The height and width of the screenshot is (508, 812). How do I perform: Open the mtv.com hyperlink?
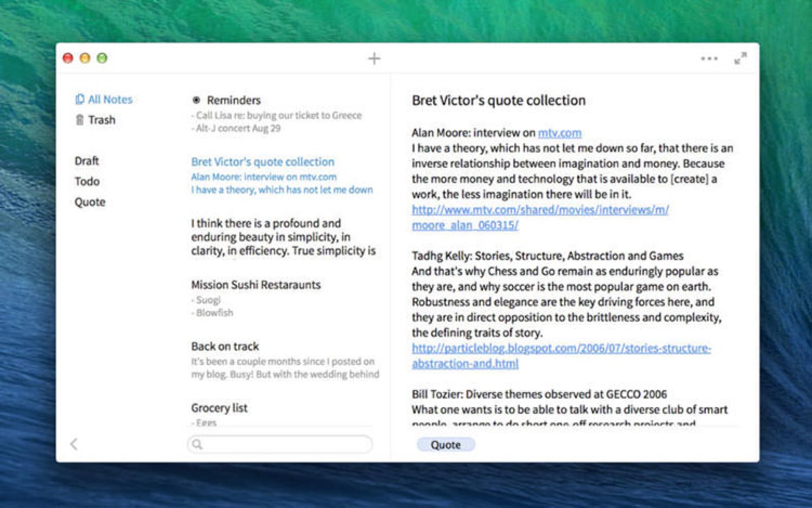click(559, 133)
